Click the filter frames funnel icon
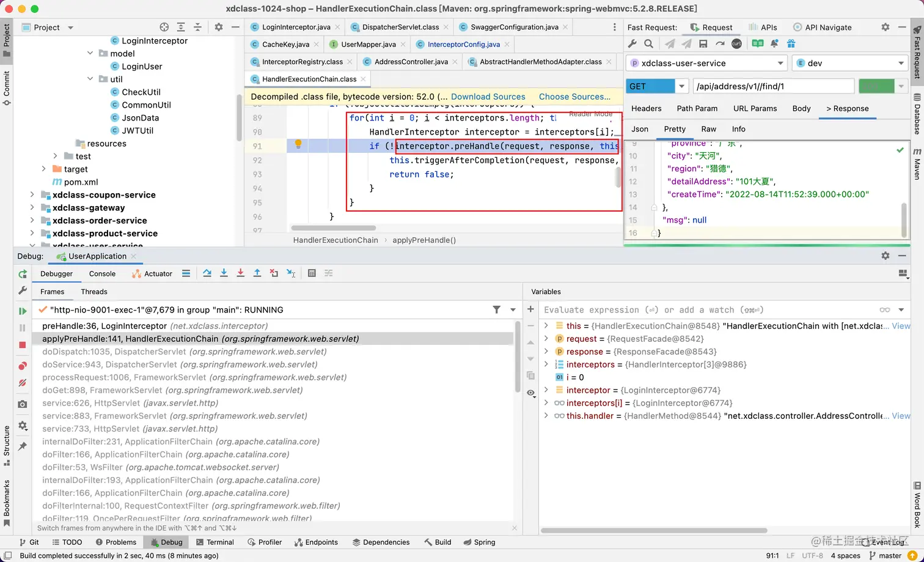 coord(497,310)
